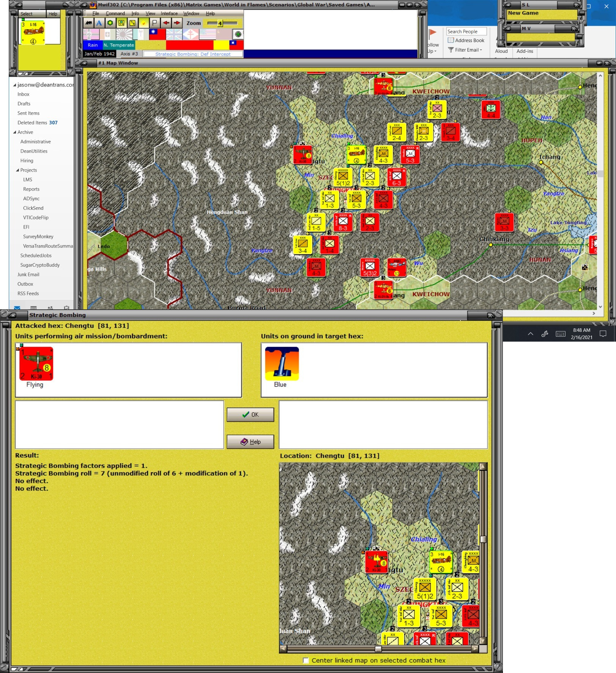Collapse the Archive folder
Image resolution: width=616 pixels, height=673 pixels.
click(15, 132)
